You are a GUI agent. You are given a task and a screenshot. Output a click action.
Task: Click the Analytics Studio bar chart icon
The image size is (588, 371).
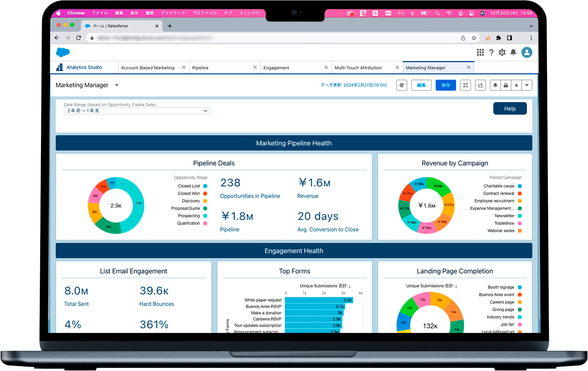pyautogui.click(x=59, y=67)
